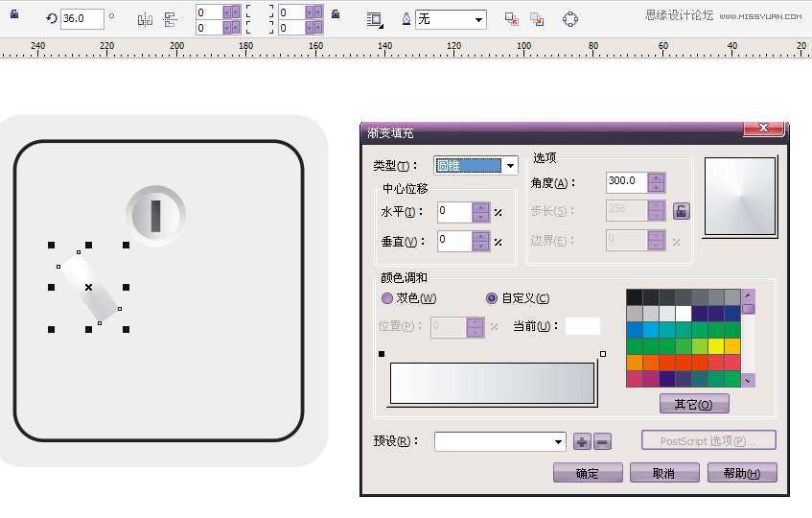Add preset with the plus button

point(582,441)
